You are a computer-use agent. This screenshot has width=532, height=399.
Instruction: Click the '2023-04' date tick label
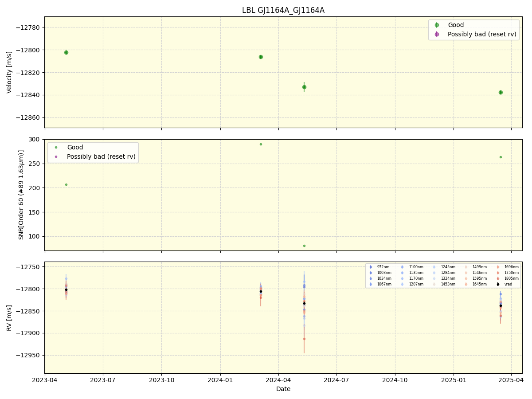coord(45,379)
